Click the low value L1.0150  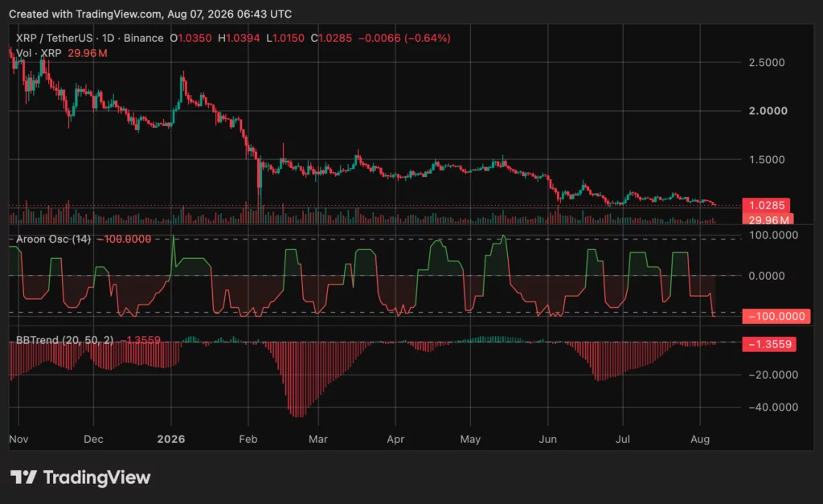(285, 39)
